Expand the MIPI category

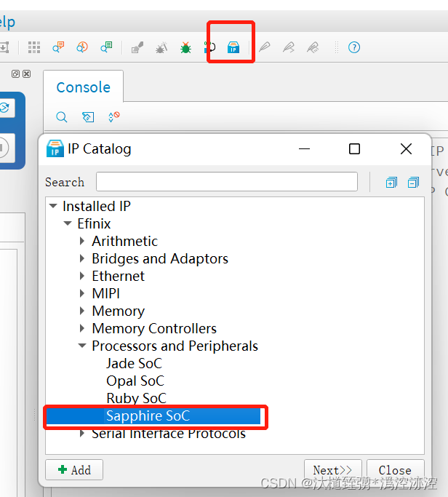[x=82, y=293]
